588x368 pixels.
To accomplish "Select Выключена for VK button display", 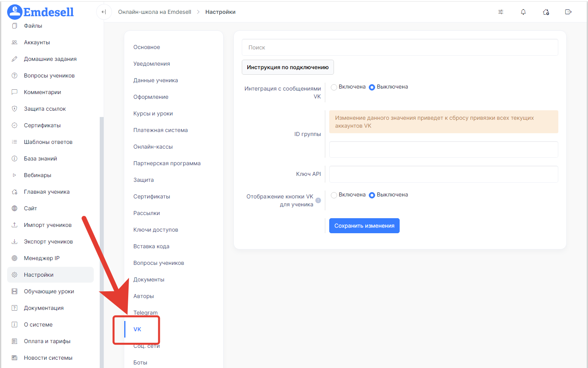I will tap(372, 195).
